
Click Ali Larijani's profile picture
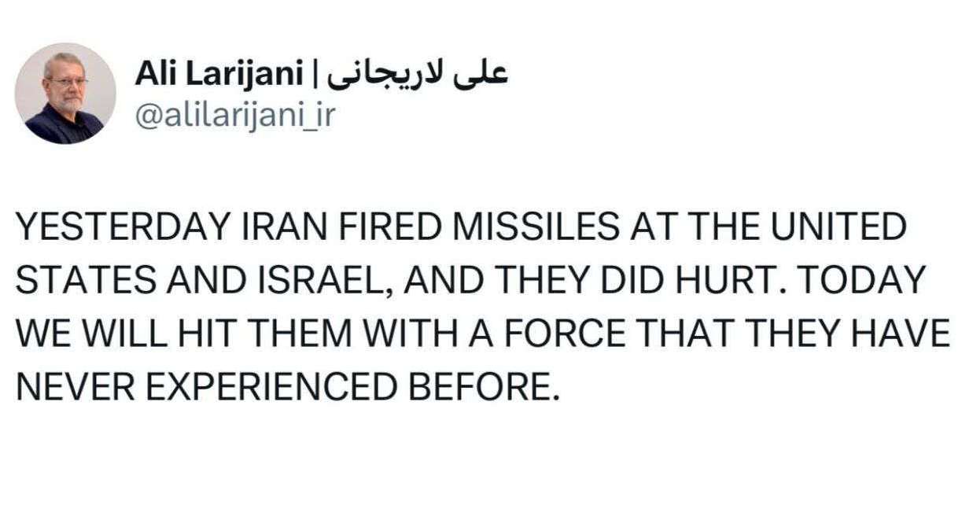pyautogui.click(x=65, y=93)
